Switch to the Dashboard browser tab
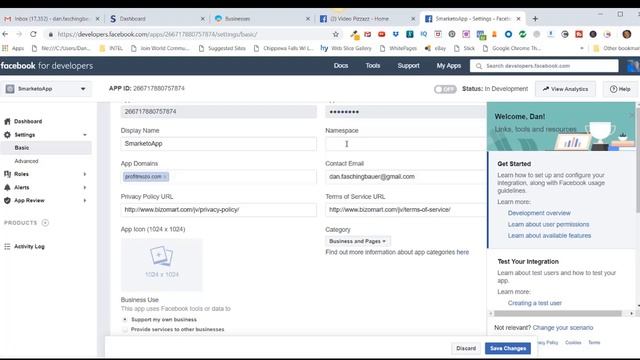 (x=158, y=19)
